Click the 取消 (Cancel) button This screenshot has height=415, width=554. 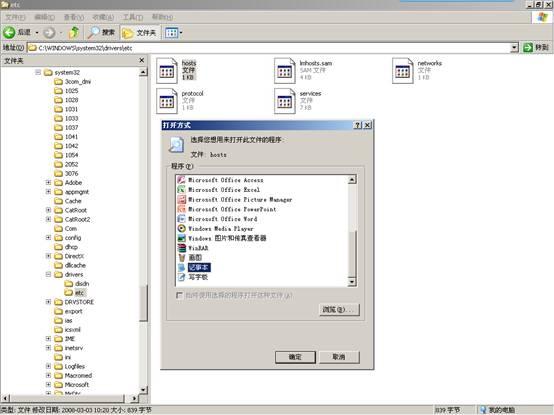tap(339, 357)
